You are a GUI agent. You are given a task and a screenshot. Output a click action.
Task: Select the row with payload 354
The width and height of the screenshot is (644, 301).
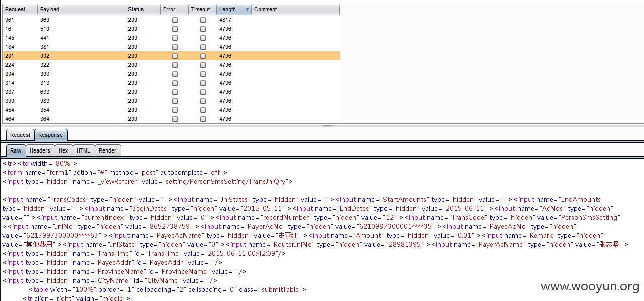171,110
